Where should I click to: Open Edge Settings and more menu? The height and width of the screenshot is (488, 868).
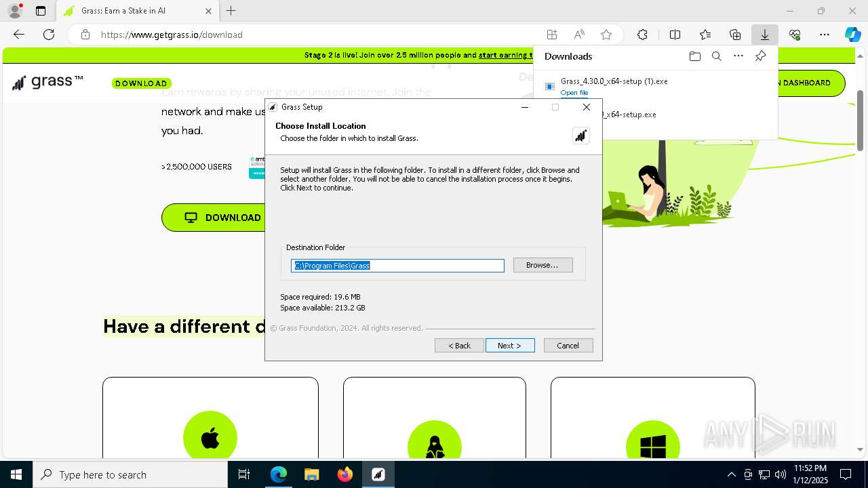pyautogui.click(x=825, y=35)
